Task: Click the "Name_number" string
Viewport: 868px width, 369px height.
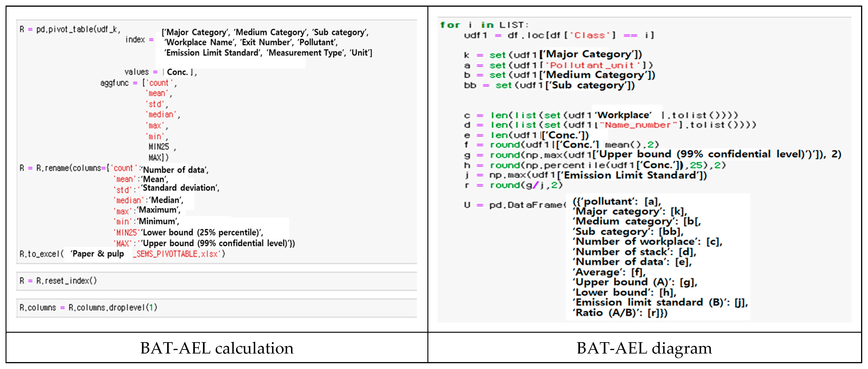Action: point(638,125)
